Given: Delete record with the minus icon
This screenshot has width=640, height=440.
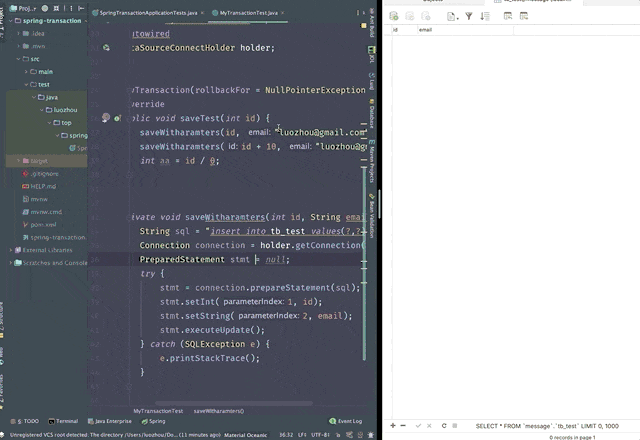Looking at the screenshot, I should [403, 425].
